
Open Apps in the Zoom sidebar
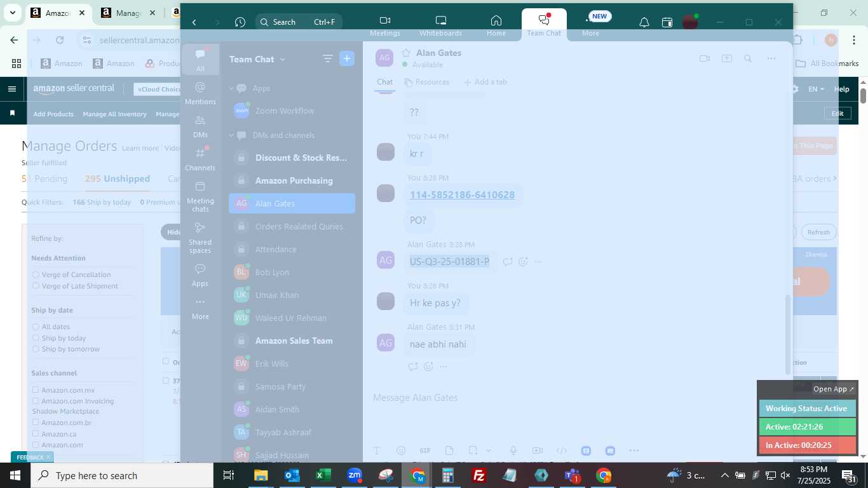tap(200, 274)
